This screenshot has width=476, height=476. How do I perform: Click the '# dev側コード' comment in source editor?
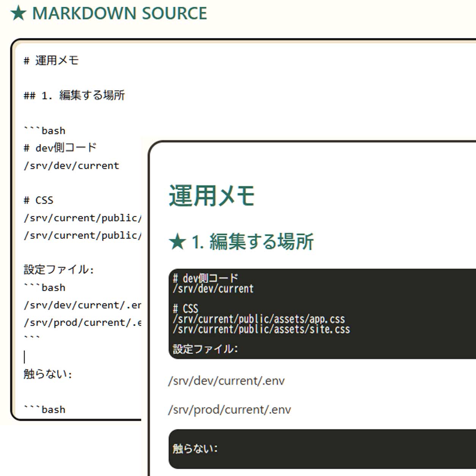click(60, 148)
